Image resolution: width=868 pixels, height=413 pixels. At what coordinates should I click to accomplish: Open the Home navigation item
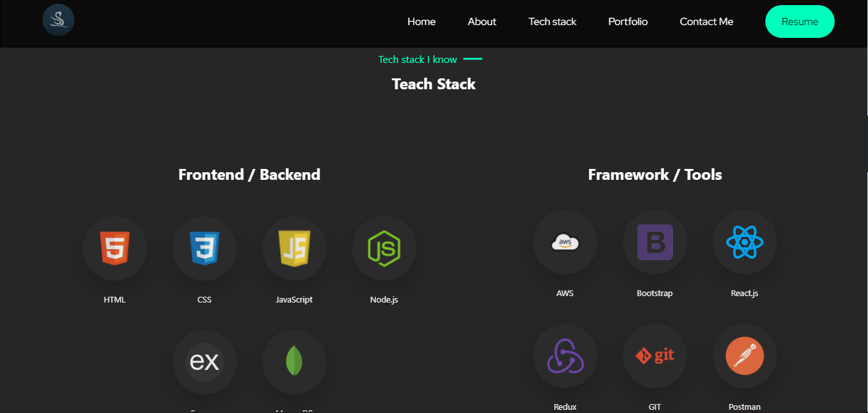point(421,21)
